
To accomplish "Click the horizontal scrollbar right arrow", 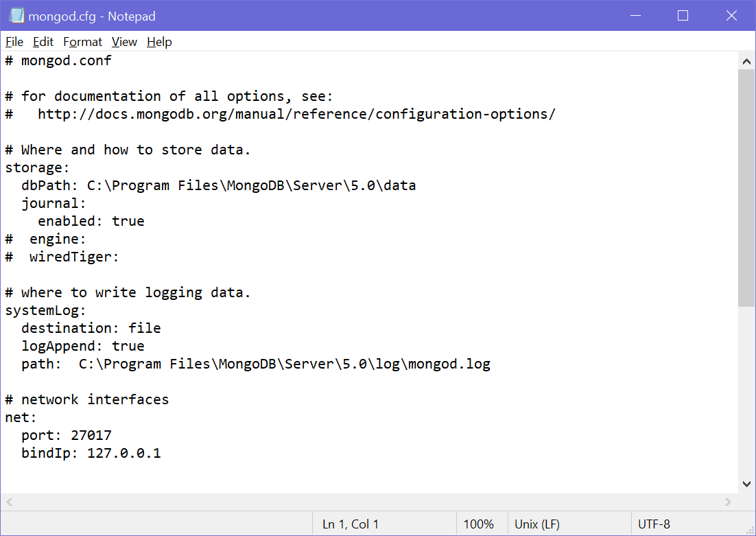I will tap(729, 502).
